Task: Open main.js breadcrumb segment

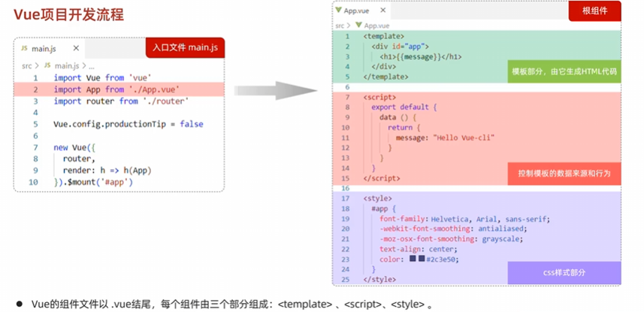Action: (x=67, y=65)
